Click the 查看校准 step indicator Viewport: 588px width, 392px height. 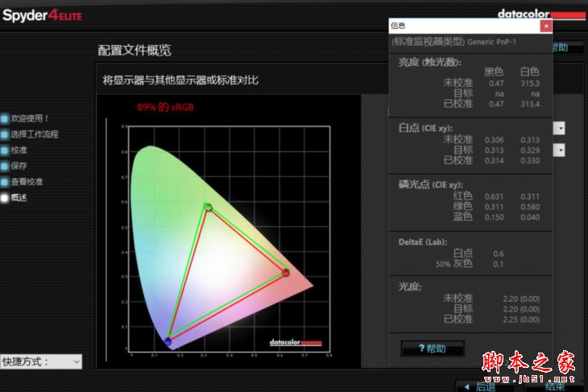pyautogui.click(x=4, y=182)
